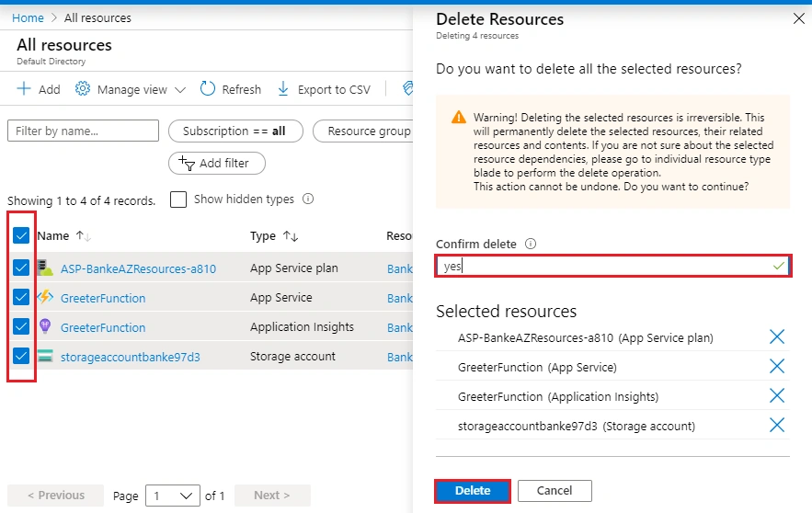Screen dimensions: 812x513
Task: Click 'Showing 1 to 4 of 4 records.' text
Action: tap(81, 200)
